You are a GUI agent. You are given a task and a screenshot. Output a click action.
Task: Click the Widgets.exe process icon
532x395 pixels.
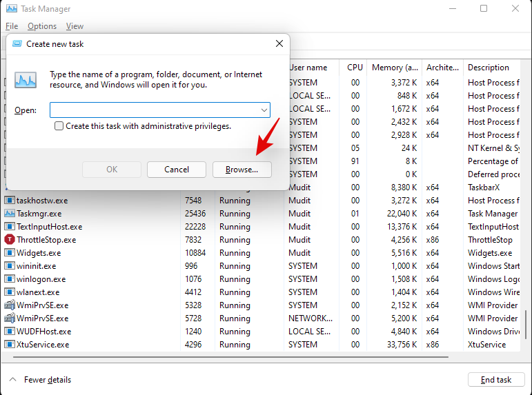(10, 253)
